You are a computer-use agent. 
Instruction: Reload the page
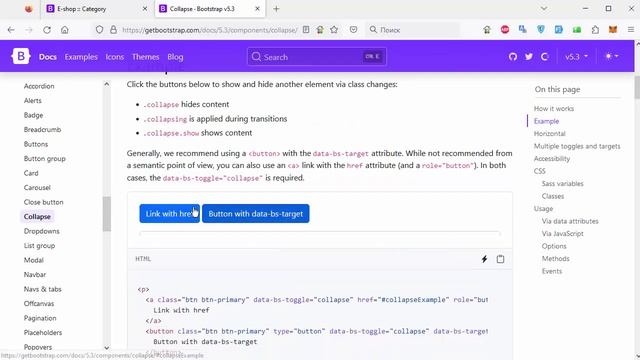pos(47,30)
